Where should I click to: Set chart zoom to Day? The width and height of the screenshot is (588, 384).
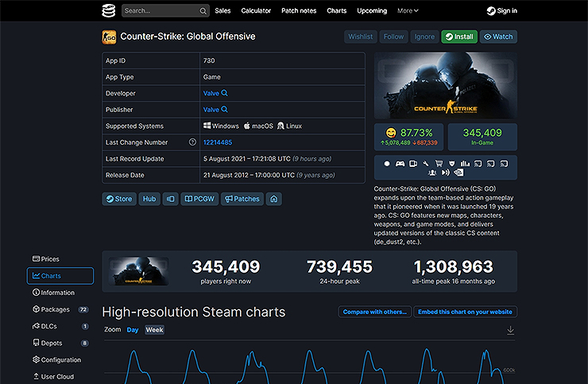133,330
